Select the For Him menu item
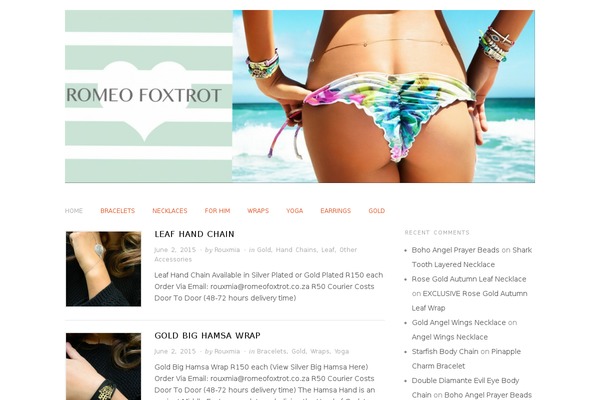This screenshot has height=400, width=600. (x=217, y=211)
